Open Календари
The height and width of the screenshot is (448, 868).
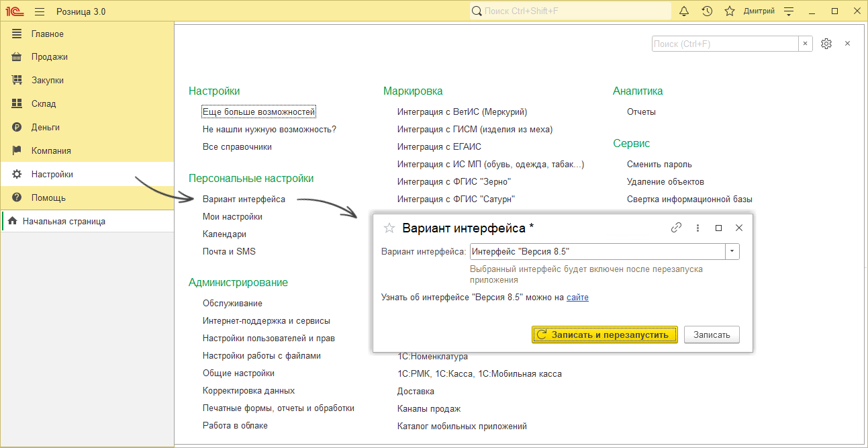(224, 234)
